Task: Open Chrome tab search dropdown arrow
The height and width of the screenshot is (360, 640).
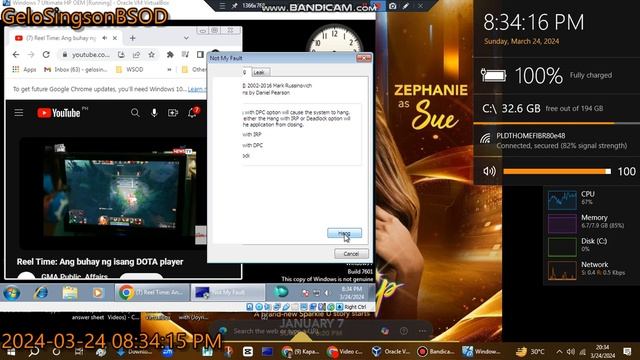Action: coord(186,38)
